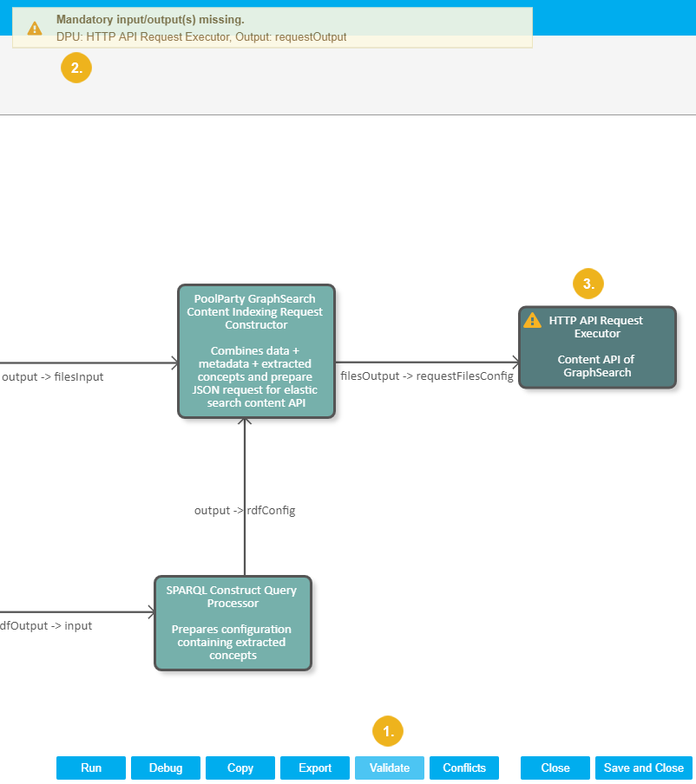The image size is (696, 784).
Task: Select the PoolParty GraphSearch Content Indexing node
Action: pyautogui.click(x=256, y=351)
